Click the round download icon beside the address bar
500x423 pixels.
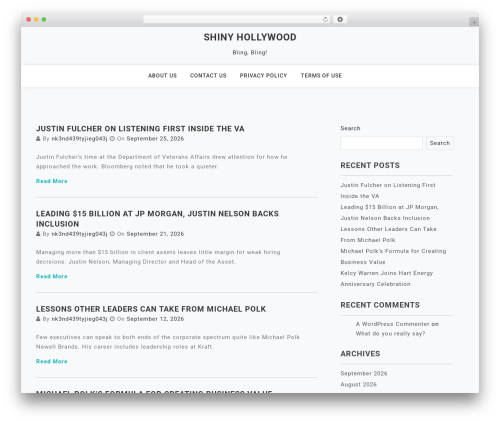coord(340,19)
